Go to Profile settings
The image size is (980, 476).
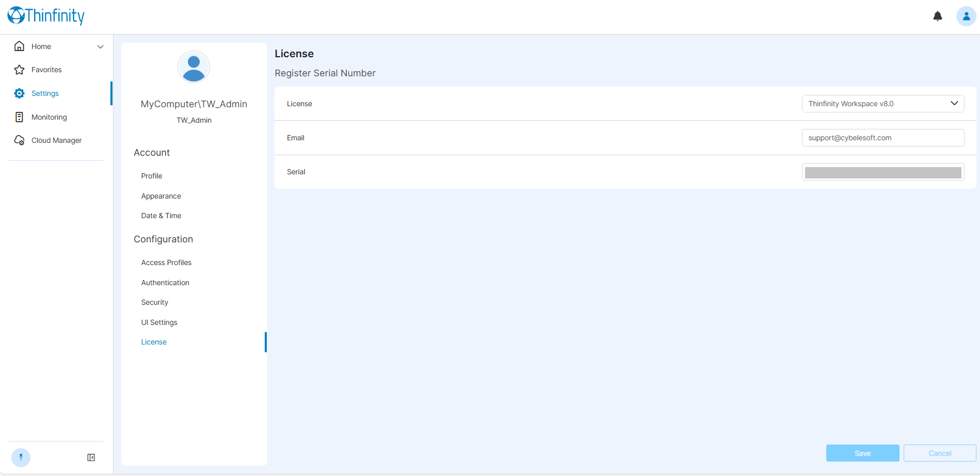pos(152,176)
